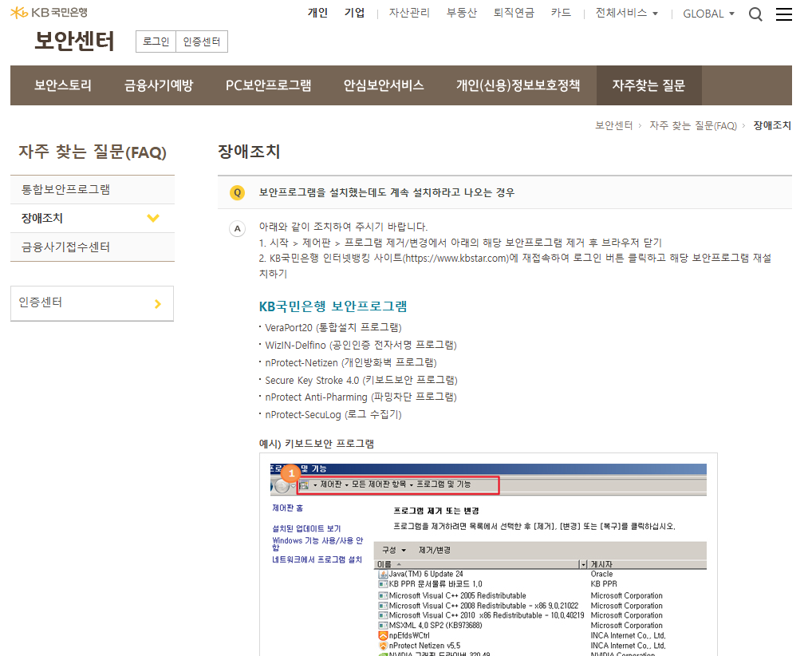
Task: Open the 보안스토리 tab
Action: tap(63, 85)
